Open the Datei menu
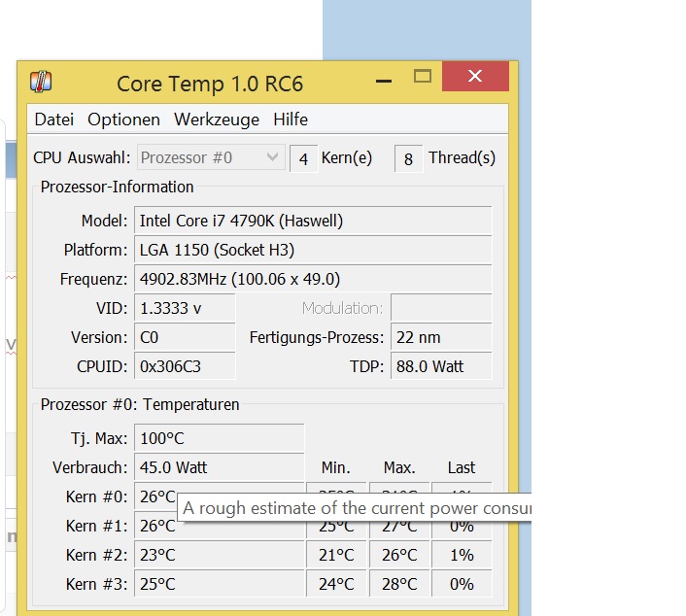Image resolution: width=686 pixels, height=616 pixels. [x=54, y=120]
